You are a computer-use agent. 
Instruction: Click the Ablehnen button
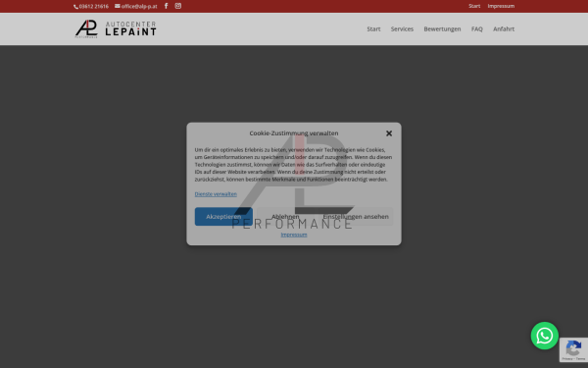pyautogui.click(x=285, y=217)
